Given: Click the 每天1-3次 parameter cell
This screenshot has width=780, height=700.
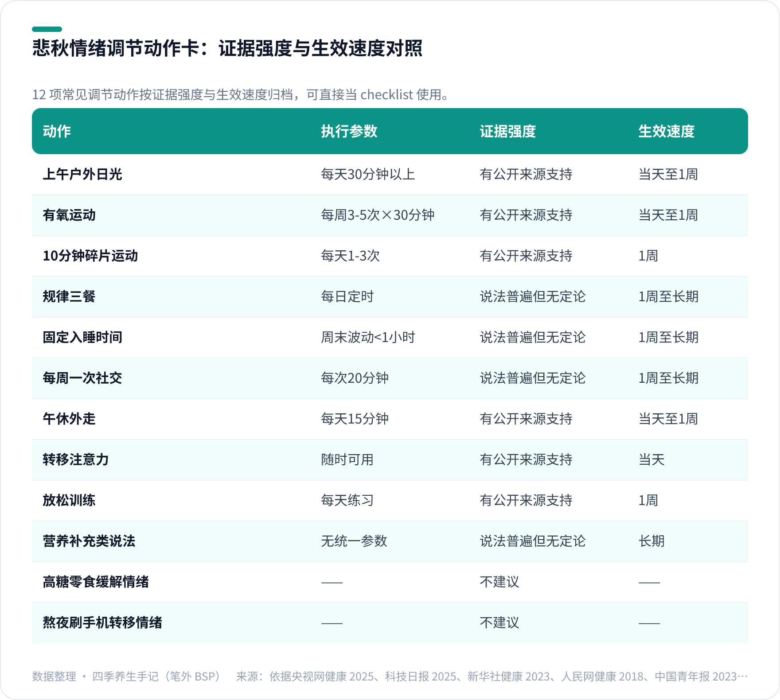Looking at the screenshot, I should [351, 256].
